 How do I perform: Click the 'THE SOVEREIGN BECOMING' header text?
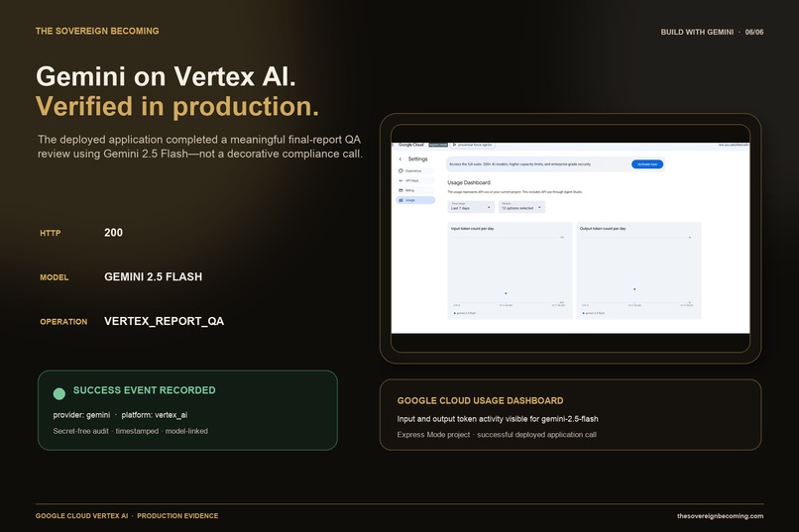(97, 31)
